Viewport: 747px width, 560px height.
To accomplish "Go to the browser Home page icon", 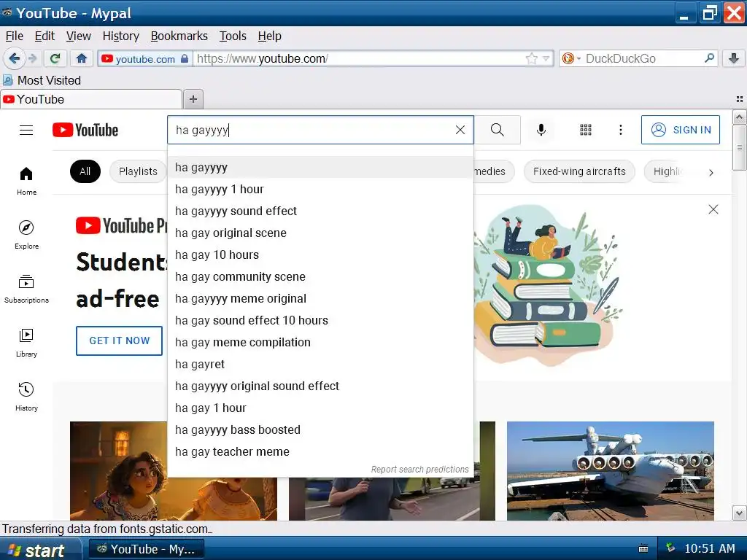I will tap(82, 58).
